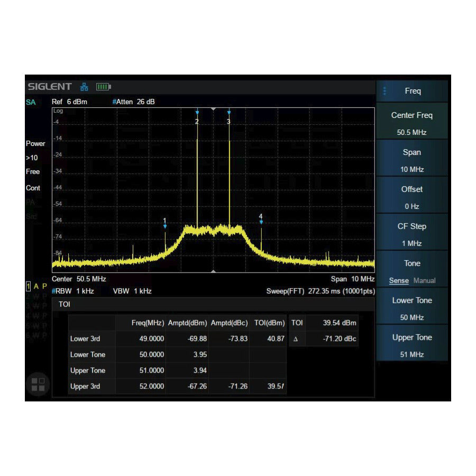Click the three-dot icon beside Freq

(385, 91)
